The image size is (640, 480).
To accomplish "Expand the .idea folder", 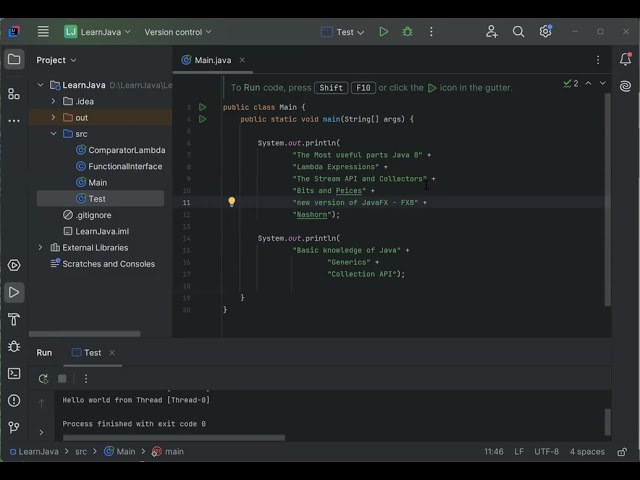I will (x=53, y=101).
